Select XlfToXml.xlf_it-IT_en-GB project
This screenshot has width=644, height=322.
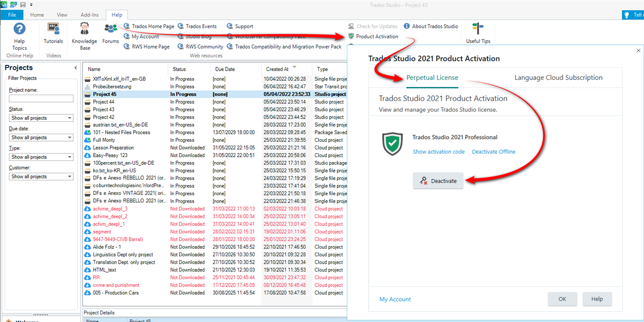[215, 79]
